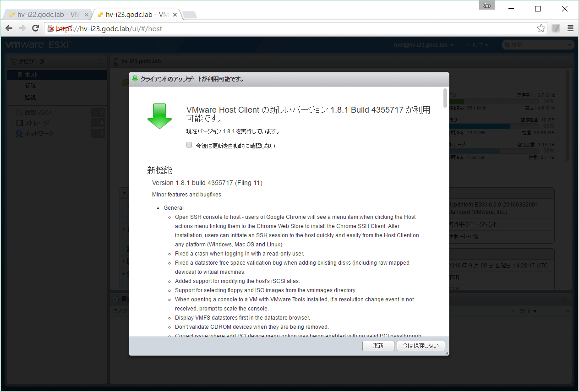579x392 pixels.
Task: Open the Chrome hamburger menu
Action: coord(570,28)
